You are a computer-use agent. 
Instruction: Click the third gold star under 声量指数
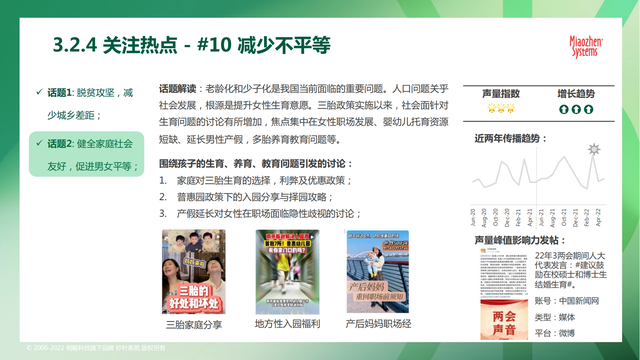511,109
